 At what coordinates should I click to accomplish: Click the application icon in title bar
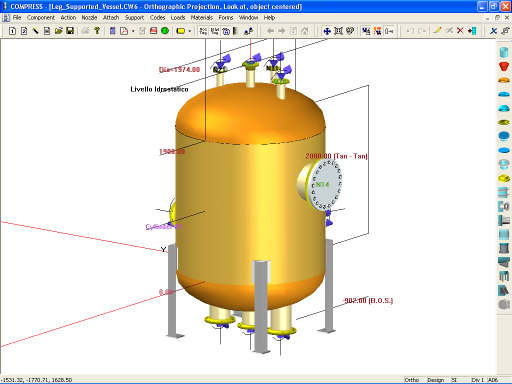tap(5, 6)
